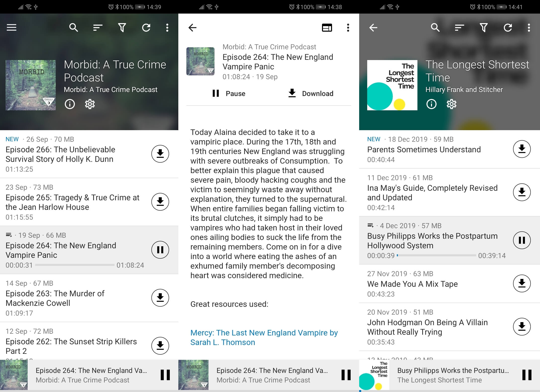
Task: Tap Pause button on Episode 264 detail
Action: pos(229,93)
